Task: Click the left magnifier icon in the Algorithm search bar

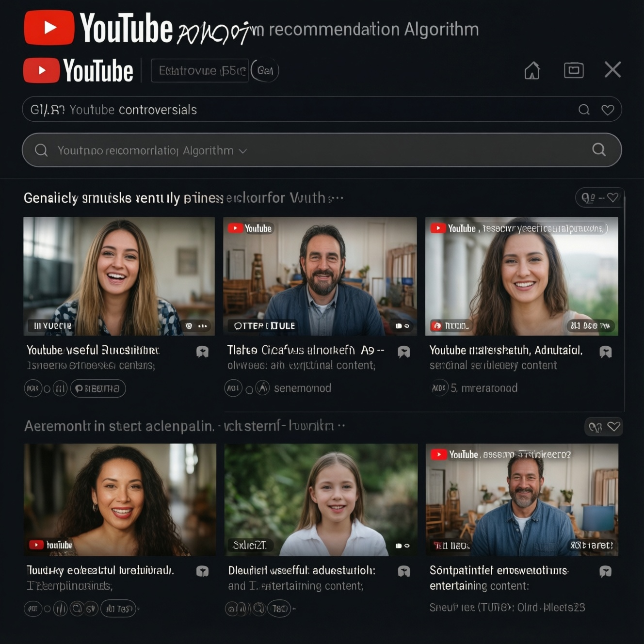Action: [41, 150]
